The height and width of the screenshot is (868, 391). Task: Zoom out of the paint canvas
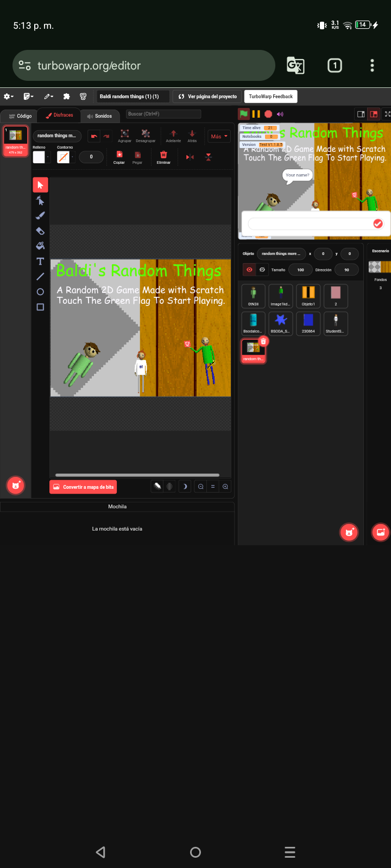(200, 487)
